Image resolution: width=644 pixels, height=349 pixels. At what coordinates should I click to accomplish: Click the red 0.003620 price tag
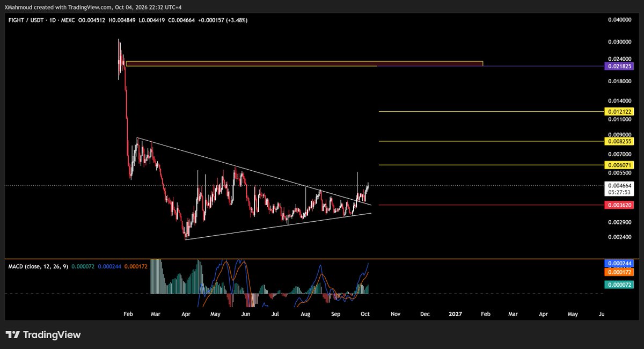pyautogui.click(x=619, y=205)
